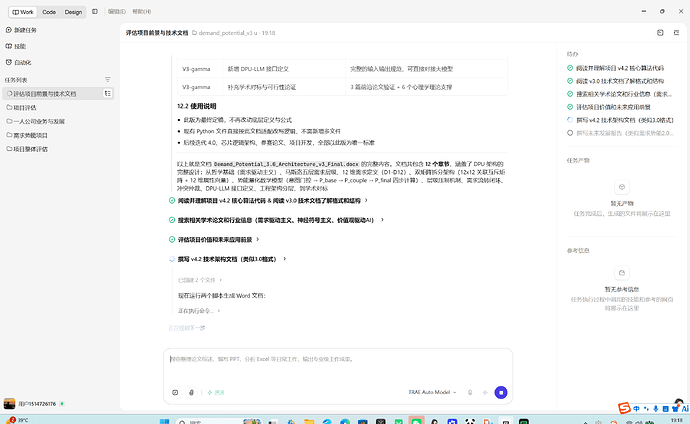Image resolution: width=690 pixels, height=424 pixels.
Task: Click the to-do item 阅读并理解项目 v4.2 核心算法代码
Action: (620, 68)
